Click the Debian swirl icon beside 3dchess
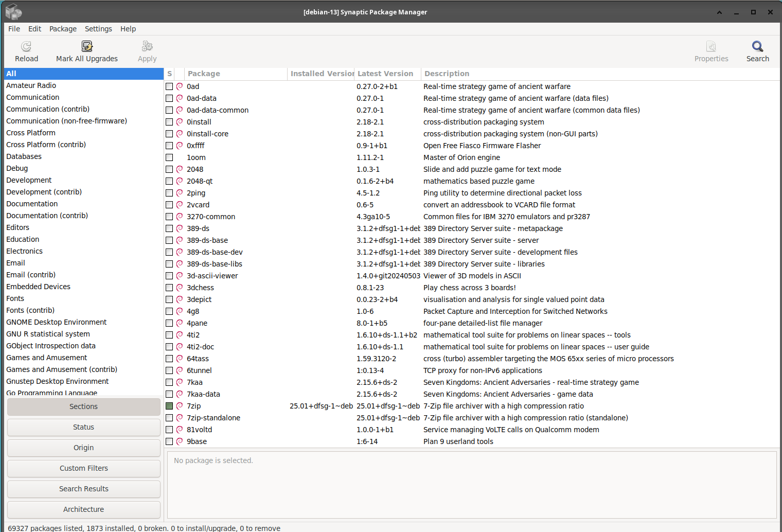 (180, 288)
